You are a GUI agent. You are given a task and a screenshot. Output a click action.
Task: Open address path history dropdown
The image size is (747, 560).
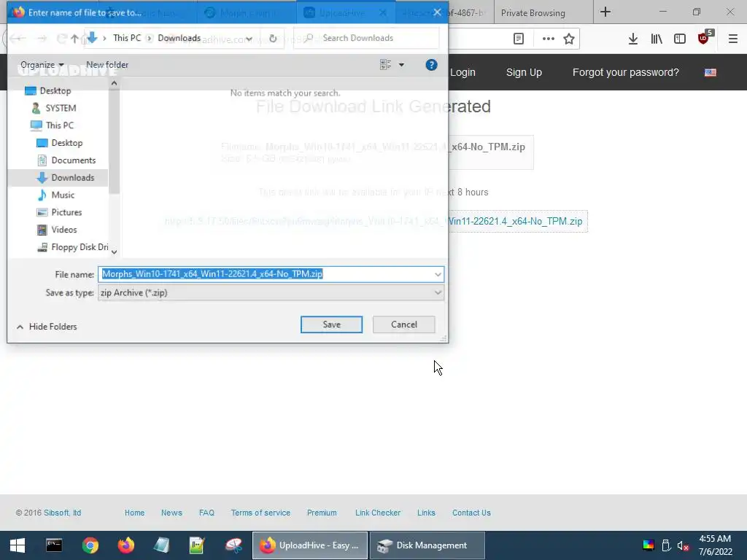point(249,38)
